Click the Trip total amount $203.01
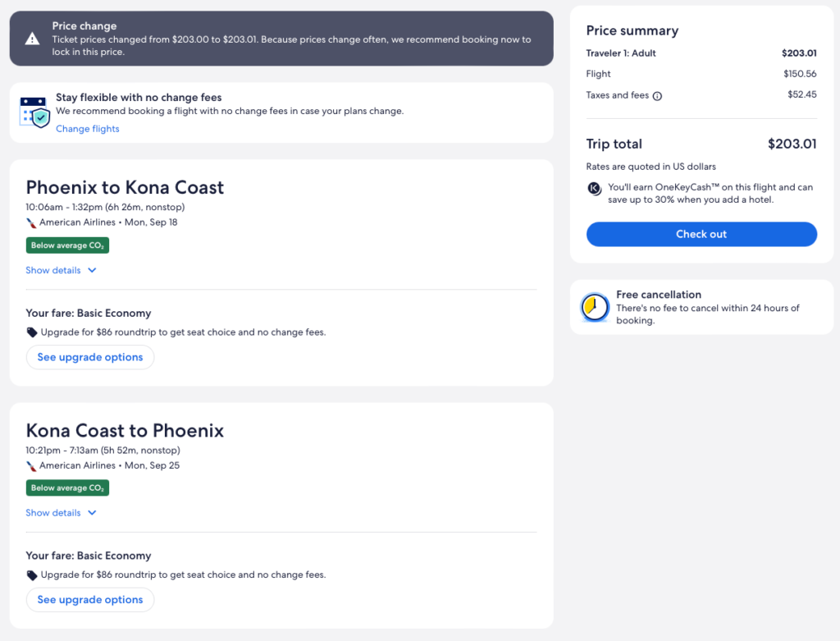Viewport: 840px width, 641px height. coord(792,144)
